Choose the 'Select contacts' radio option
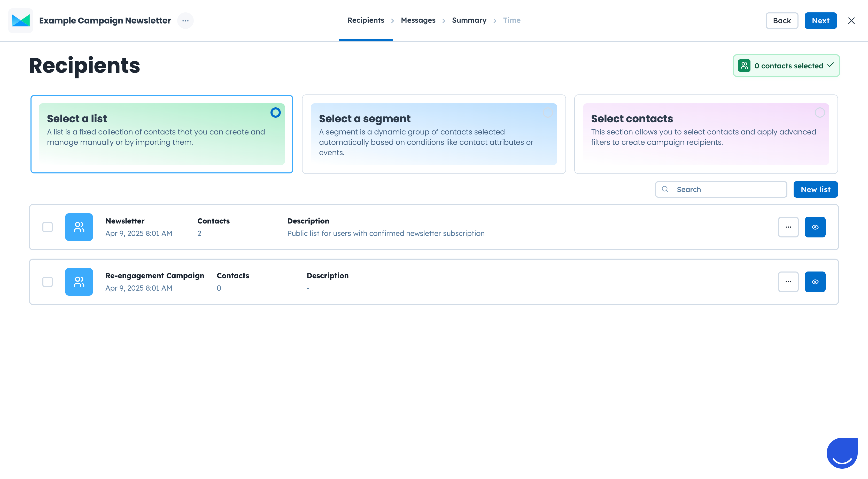868x479 pixels. click(x=819, y=113)
